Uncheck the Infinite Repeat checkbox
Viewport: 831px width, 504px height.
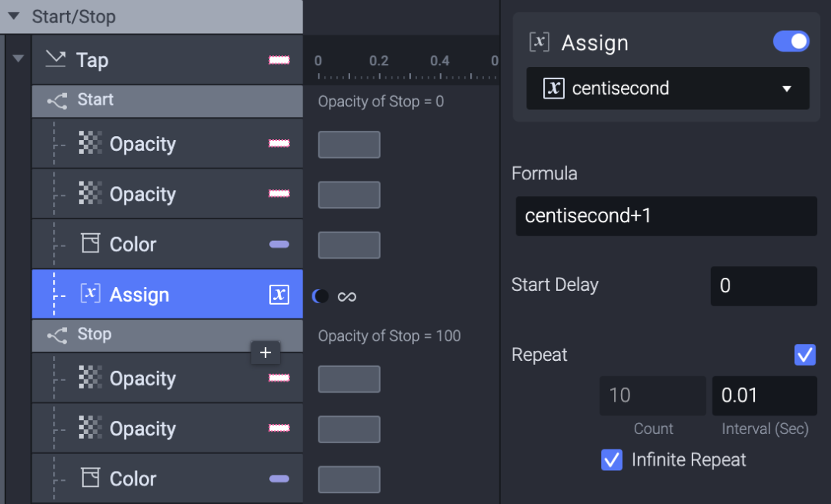(612, 460)
